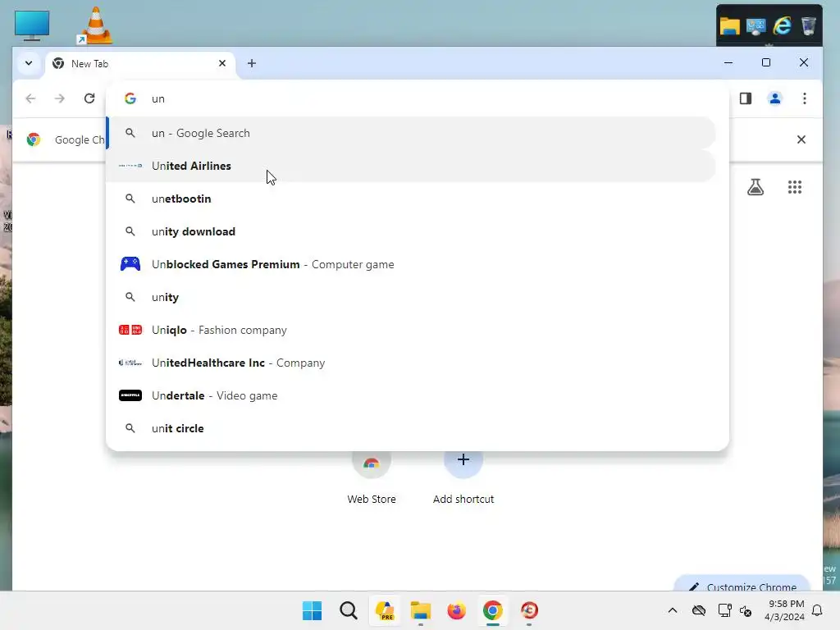840x630 pixels.
Task: Click the Recycle Bin icon in dock
Action: (808, 25)
